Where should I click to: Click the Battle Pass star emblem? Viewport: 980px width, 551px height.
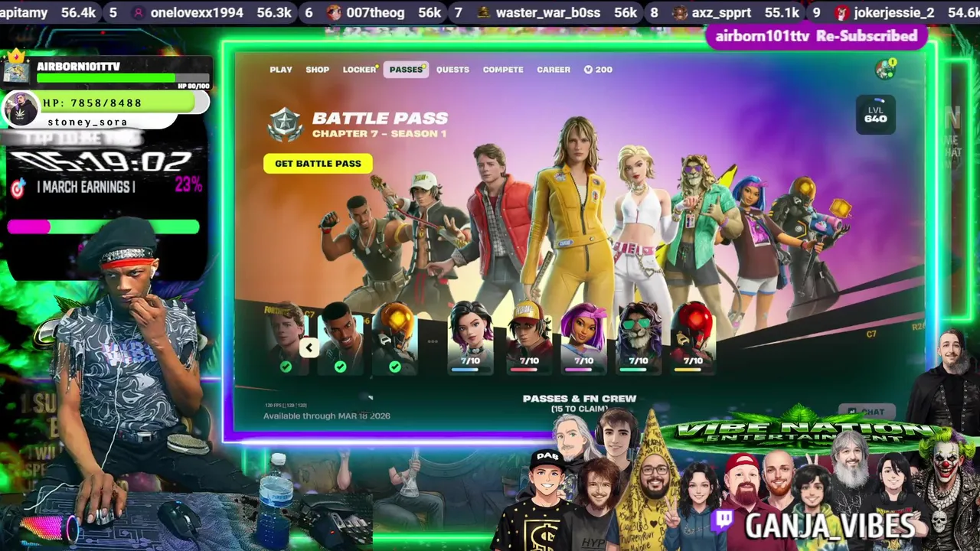pyautogui.click(x=285, y=125)
